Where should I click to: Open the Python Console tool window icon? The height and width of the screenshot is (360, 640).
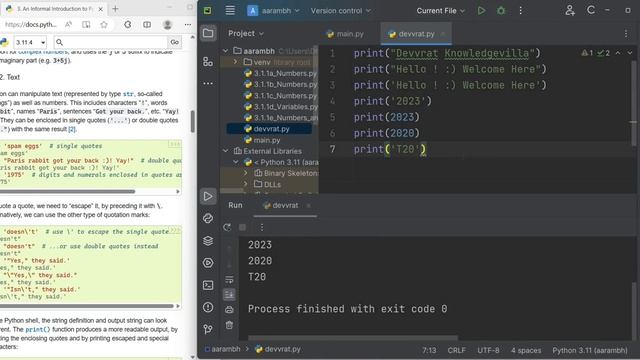[x=208, y=219]
